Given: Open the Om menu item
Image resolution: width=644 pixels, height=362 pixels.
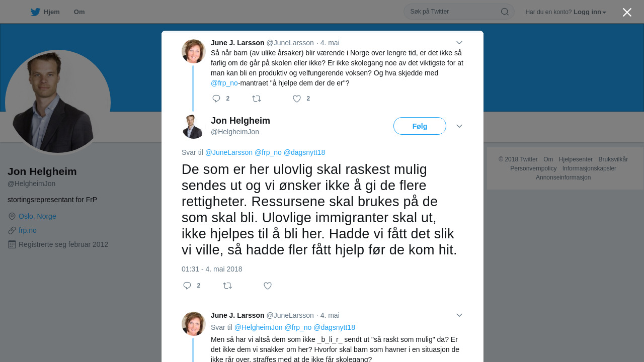Looking at the screenshot, I should [79, 12].
